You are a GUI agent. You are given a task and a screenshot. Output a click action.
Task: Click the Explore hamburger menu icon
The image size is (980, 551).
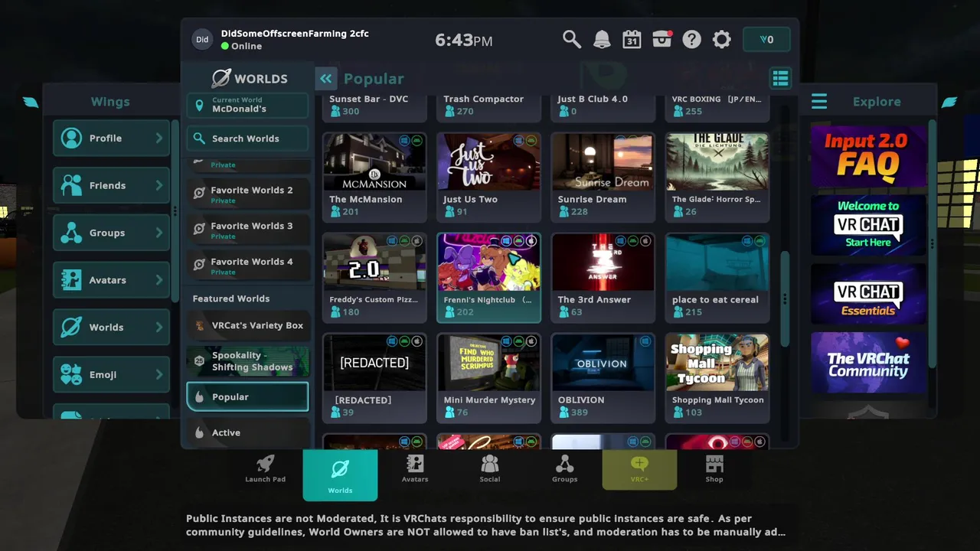pyautogui.click(x=819, y=101)
